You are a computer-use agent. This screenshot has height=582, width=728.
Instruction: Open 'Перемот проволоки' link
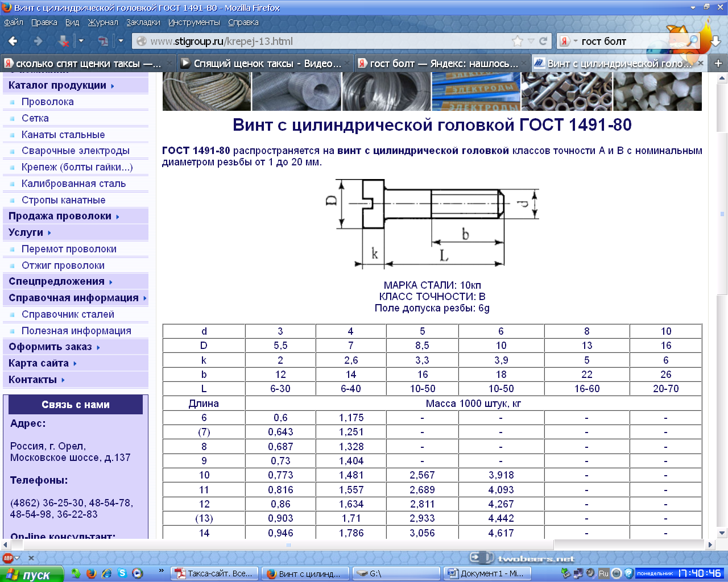69,249
